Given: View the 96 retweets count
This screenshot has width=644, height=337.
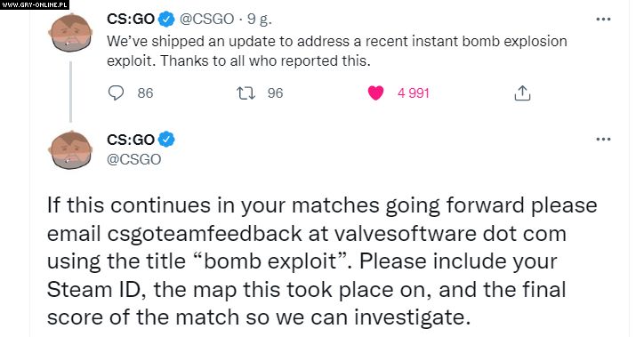Looking at the screenshot, I should pos(275,93).
